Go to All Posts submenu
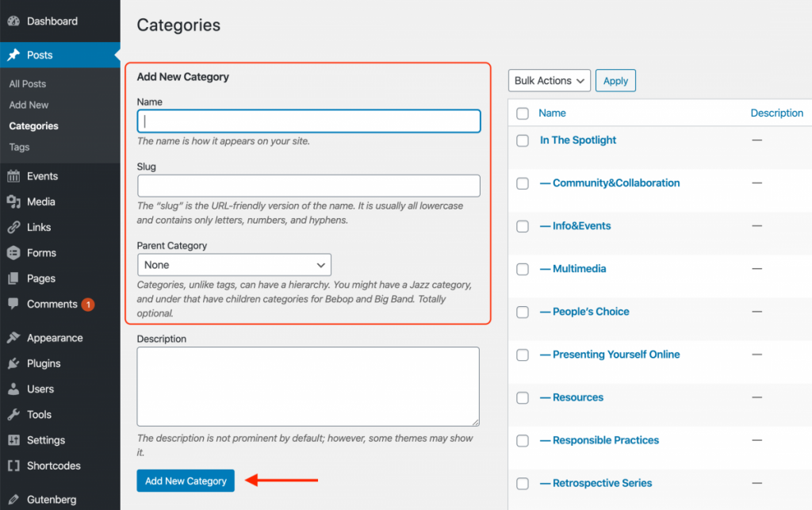The height and width of the screenshot is (510, 812). tap(28, 84)
